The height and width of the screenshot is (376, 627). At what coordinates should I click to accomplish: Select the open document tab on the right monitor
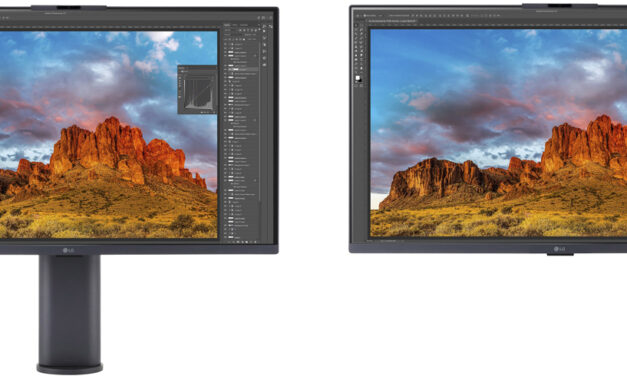pos(392,21)
